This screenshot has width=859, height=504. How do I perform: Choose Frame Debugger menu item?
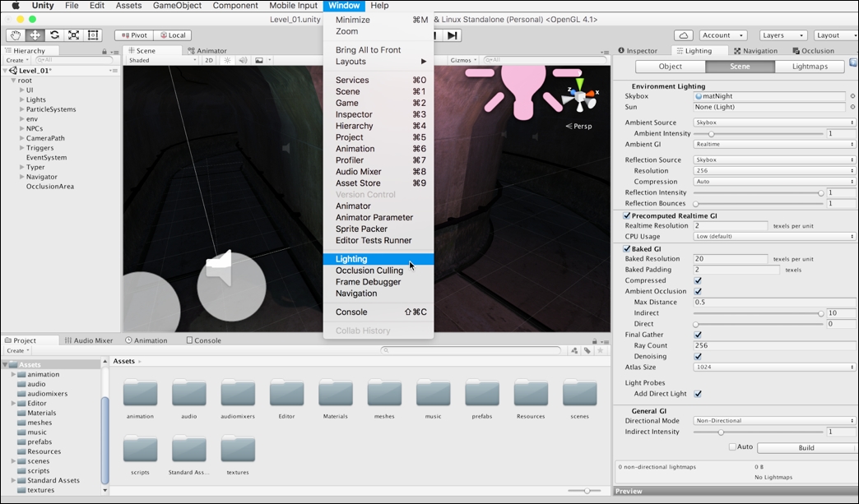point(378,282)
